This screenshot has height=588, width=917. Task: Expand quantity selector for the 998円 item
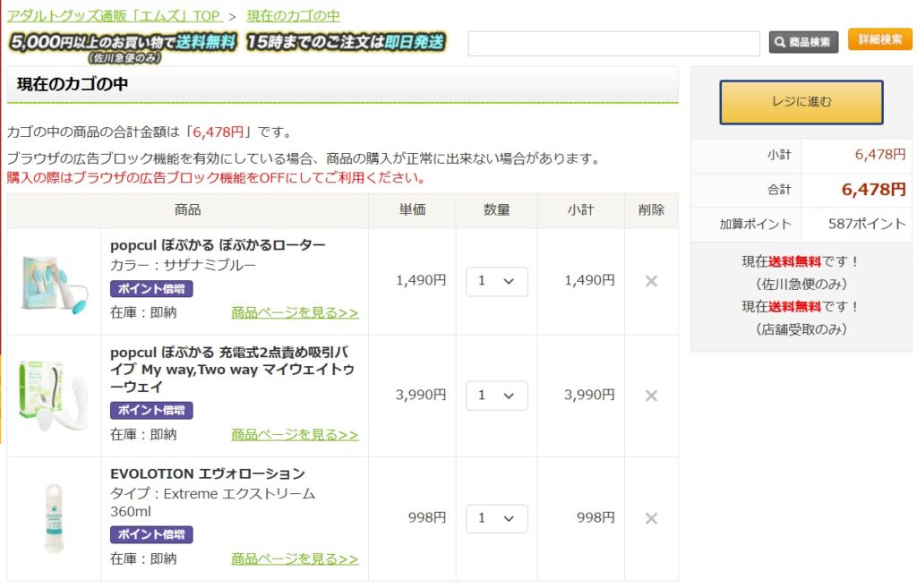coord(496,518)
